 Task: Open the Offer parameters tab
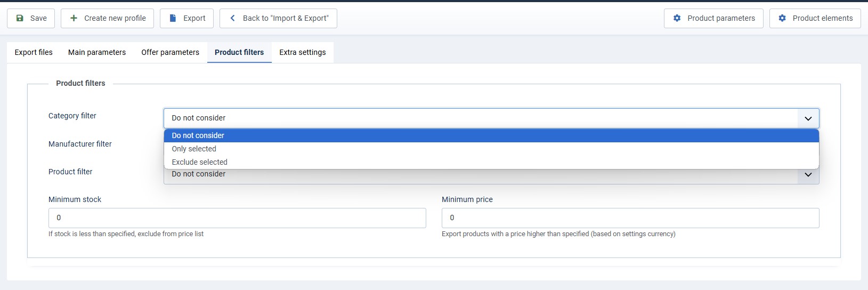[170, 52]
